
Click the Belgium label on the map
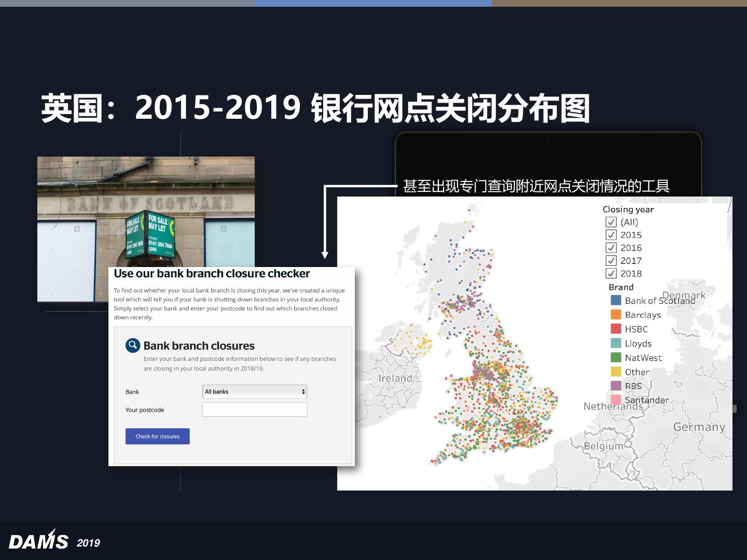[x=604, y=446]
